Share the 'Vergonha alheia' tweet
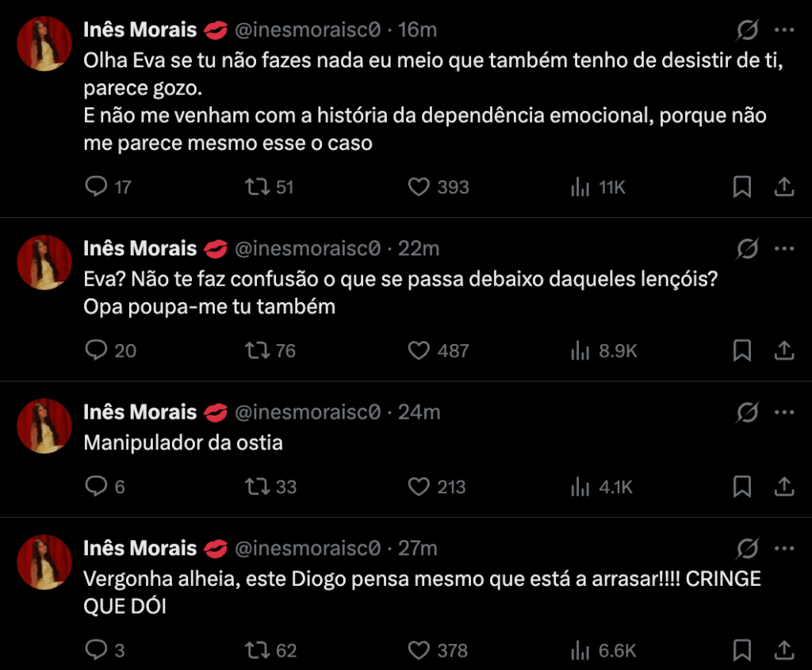 click(x=783, y=651)
